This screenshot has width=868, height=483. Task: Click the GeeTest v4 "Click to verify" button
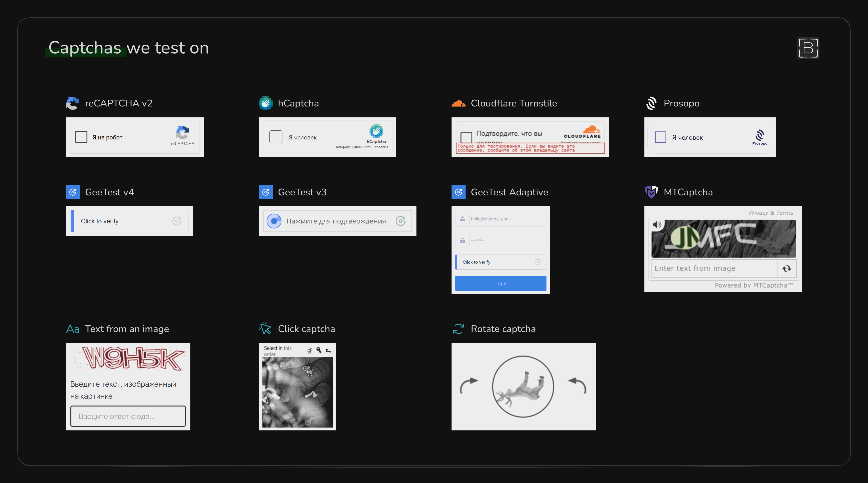(130, 221)
